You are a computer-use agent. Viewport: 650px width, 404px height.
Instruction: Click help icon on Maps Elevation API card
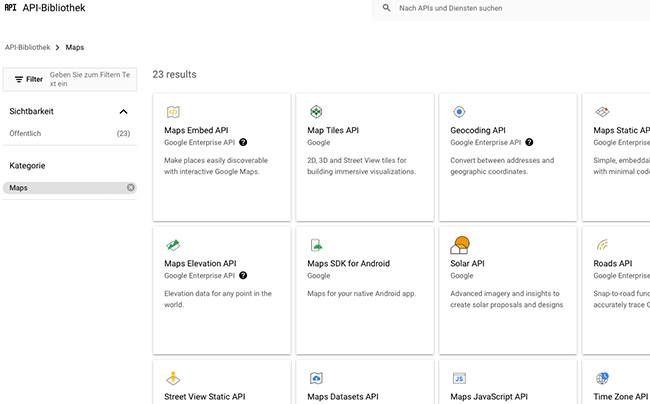click(x=243, y=275)
